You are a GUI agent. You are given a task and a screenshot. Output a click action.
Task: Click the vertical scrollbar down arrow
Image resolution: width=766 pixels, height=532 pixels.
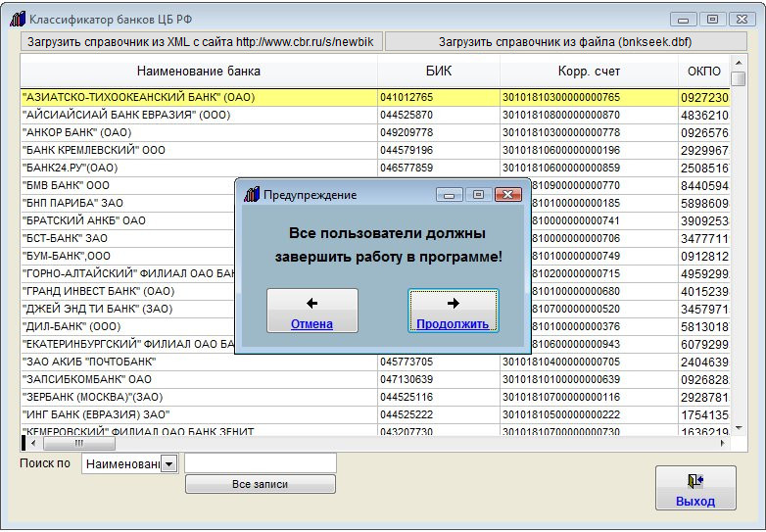[x=739, y=428]
